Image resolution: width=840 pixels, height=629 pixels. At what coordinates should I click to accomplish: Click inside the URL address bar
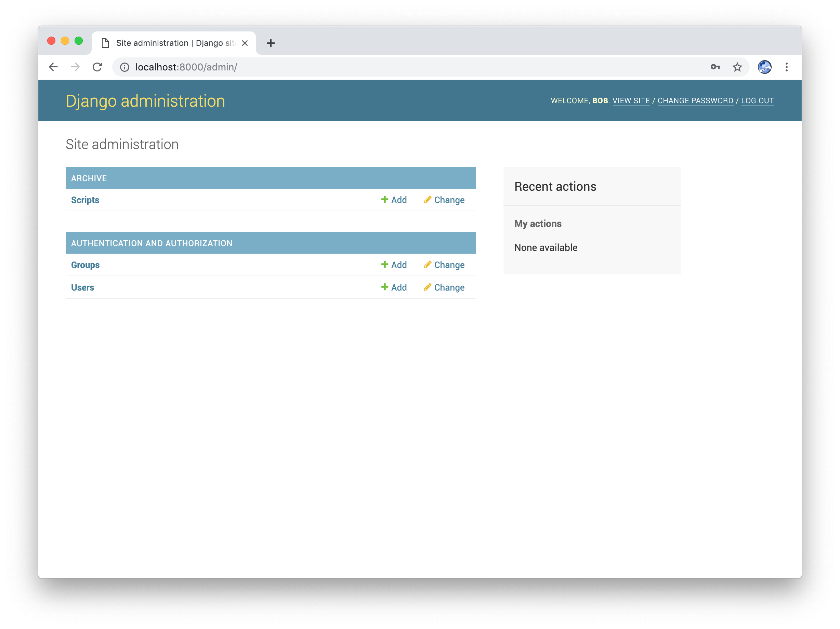click(x=266, y=67)
